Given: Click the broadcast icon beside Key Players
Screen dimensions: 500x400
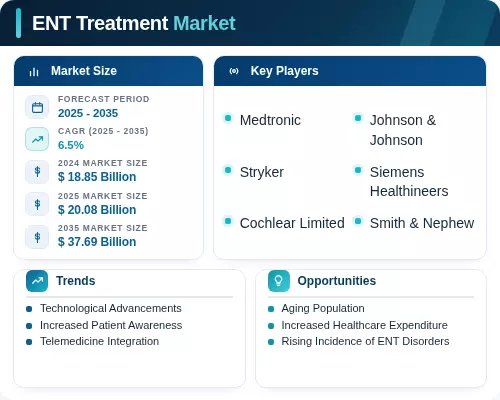Looking at the screenshot, I should 234,71.
